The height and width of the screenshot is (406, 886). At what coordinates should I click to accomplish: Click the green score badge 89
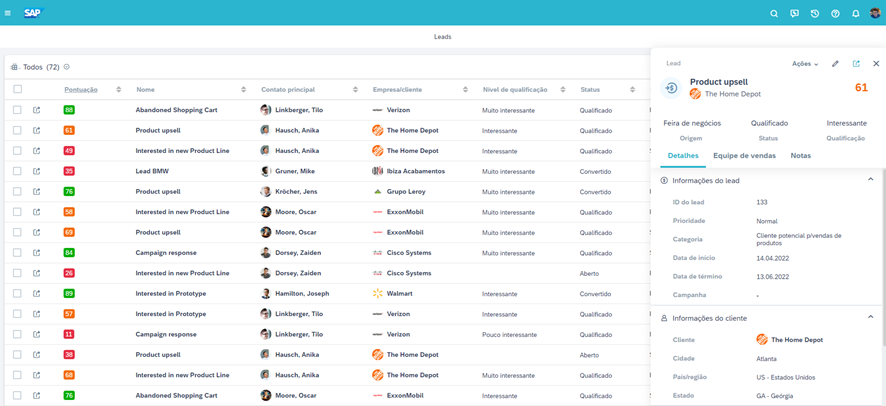[69, 294]
